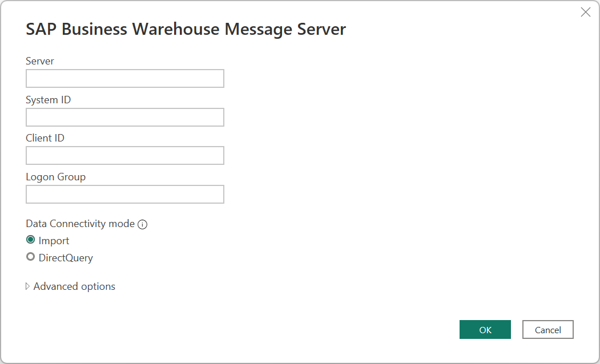600x364 pixels.
Task: Close the SAP Message Server dialog
Action: tap(585, 12)
